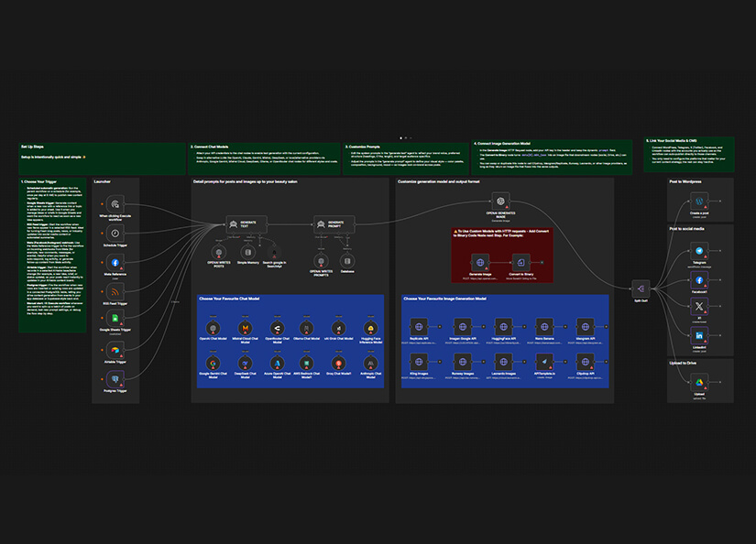Screen dimensions: 756x544
Task: Select the manual Execute workflow trigger node
Action: coord(115,204)
